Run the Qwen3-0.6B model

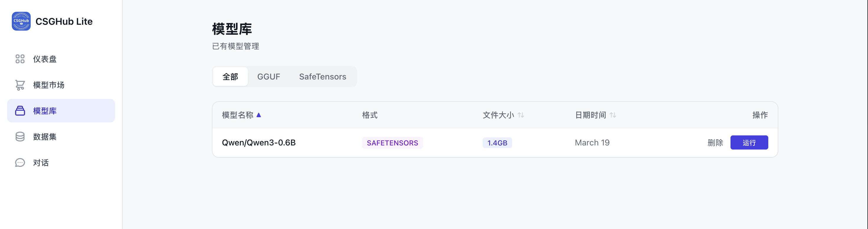pyautogui.click(x=749, y=142)
